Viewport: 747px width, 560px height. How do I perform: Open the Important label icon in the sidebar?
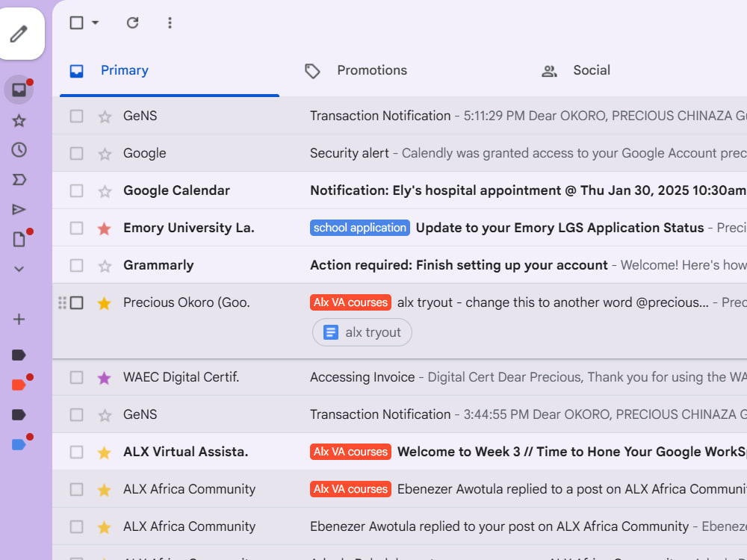[19, 179]
